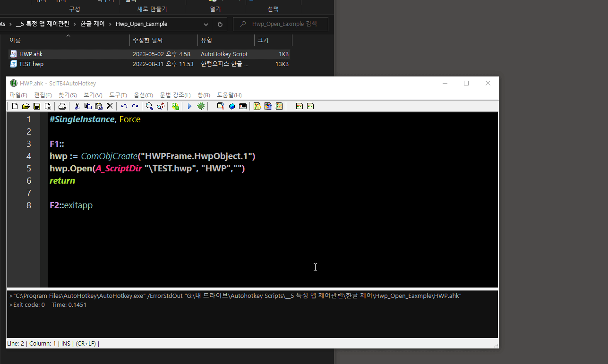This screenshot has height=364, width=608.
Task: Click the A_ScriptDir variable on line 5
Action: [x=119, y=169]
